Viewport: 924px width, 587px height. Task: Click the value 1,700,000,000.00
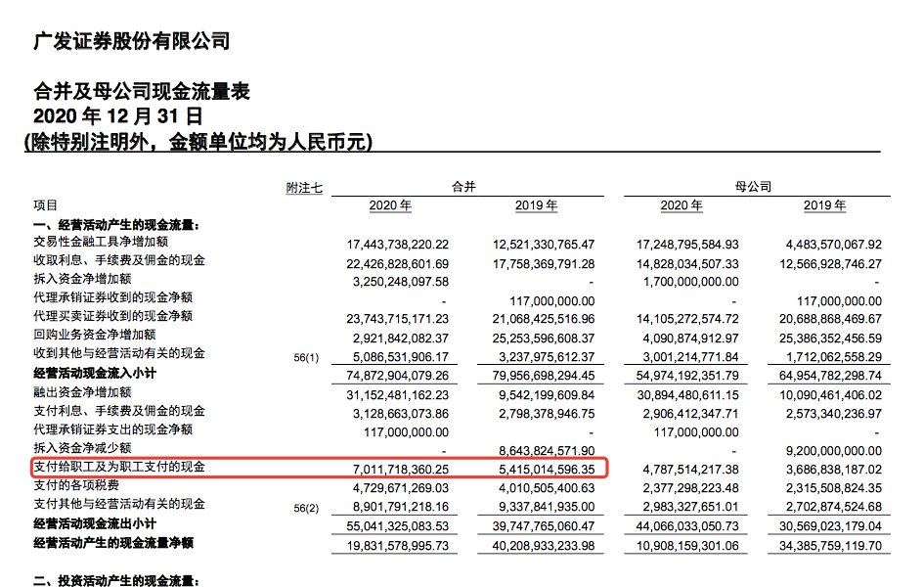691,283
